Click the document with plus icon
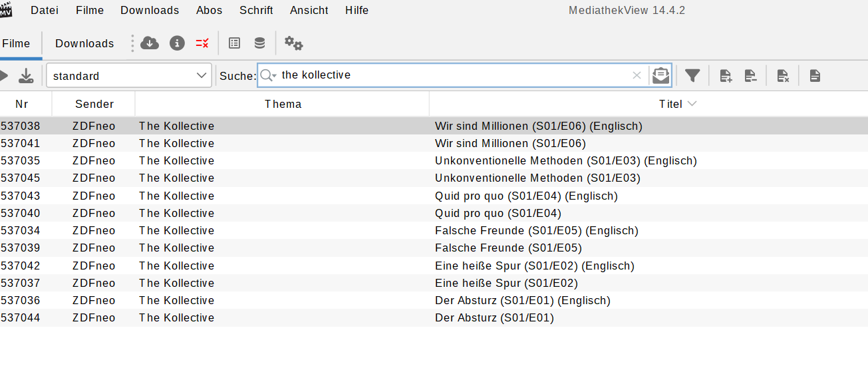The width and height of the screenshot is (868, 386). point(726,76)
